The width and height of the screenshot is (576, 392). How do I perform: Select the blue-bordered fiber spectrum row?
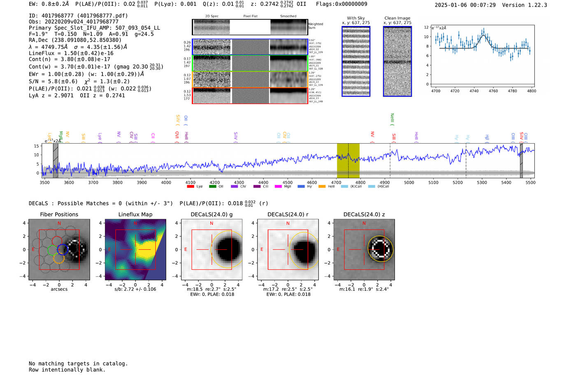tap(250, 47)
